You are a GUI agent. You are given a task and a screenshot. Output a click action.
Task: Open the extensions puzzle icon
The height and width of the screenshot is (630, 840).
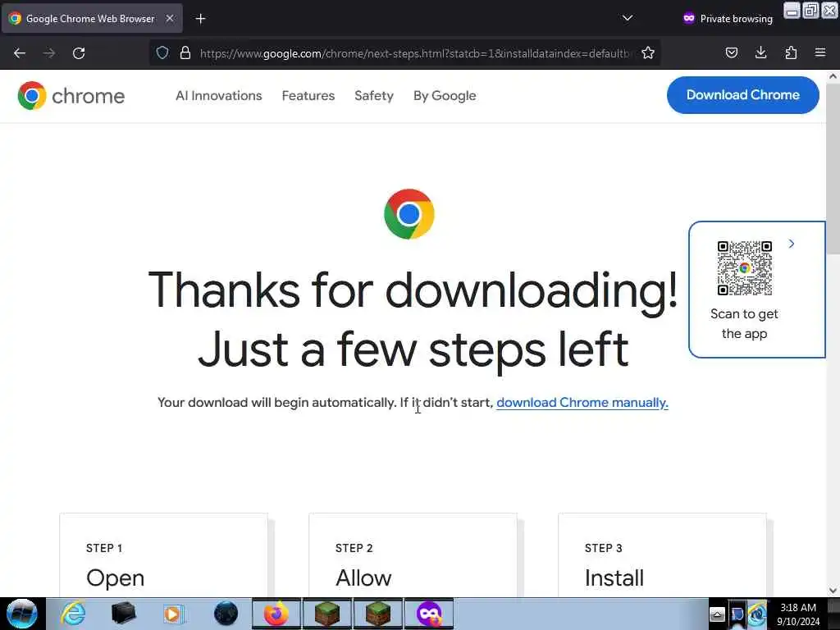[x=791, y=52]
